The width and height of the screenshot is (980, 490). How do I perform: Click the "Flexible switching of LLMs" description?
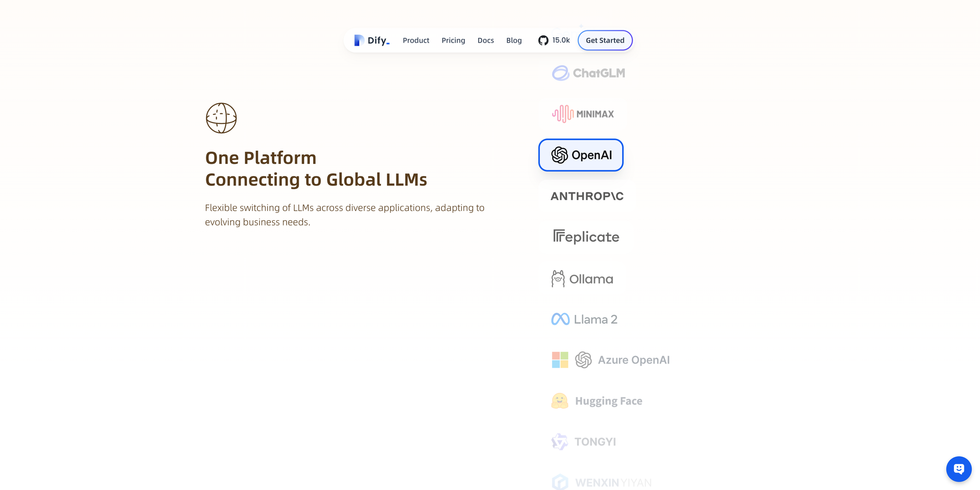coord(345,215)
